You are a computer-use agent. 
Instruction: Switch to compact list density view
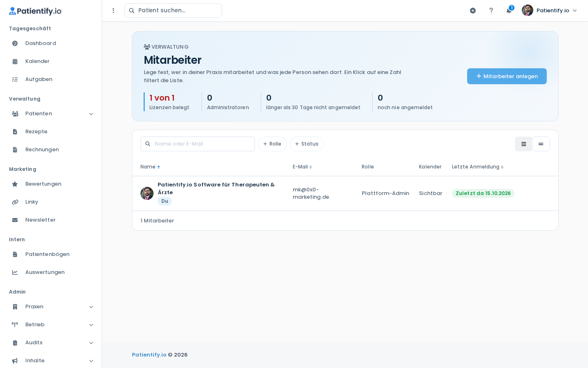coord(541,144)
